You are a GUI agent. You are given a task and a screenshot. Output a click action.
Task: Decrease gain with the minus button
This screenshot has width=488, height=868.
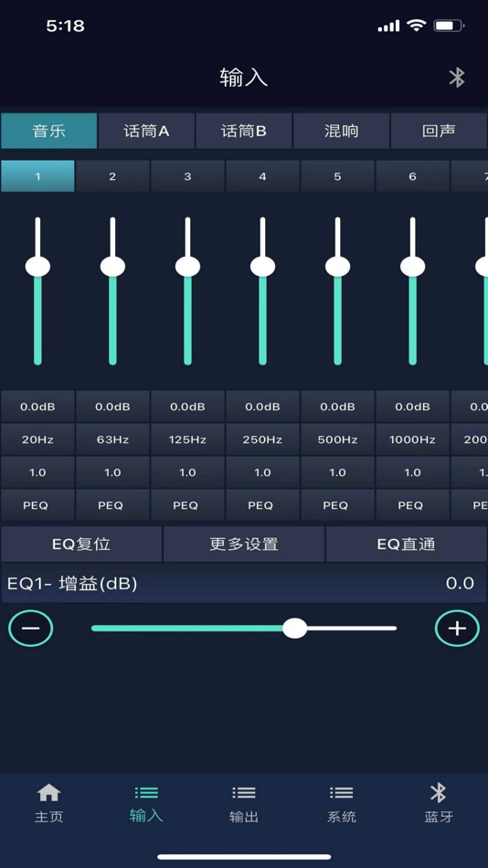tap(31, 629)
